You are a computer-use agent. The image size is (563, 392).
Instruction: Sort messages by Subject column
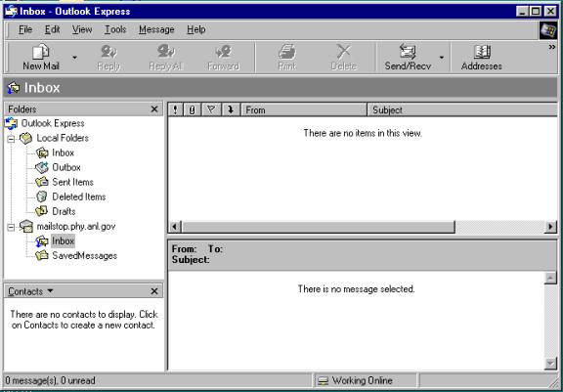tap(462, 109)
